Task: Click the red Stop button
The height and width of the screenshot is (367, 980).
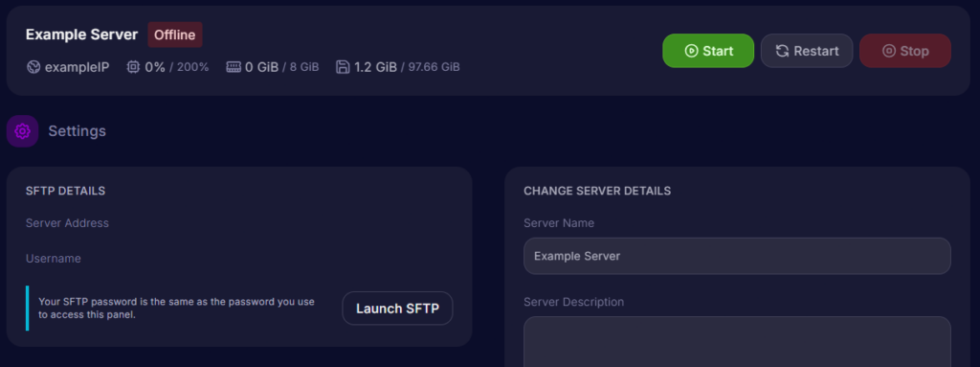Action: (905, 51)
